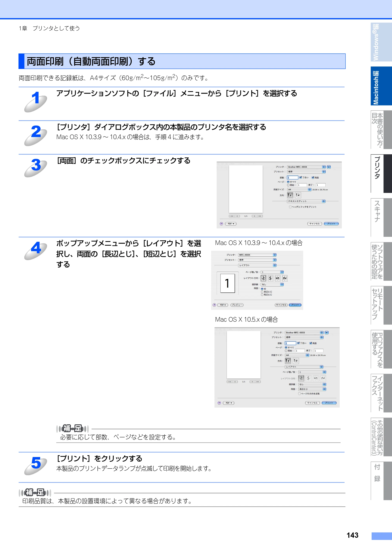Toggle 両面 checkbox in step 3 dialog
The width and height of the screenshot is (392, 555).
pos(313,177)
